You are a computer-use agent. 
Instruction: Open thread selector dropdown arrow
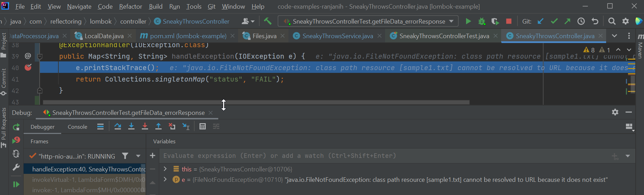click(x=138, y=156)
